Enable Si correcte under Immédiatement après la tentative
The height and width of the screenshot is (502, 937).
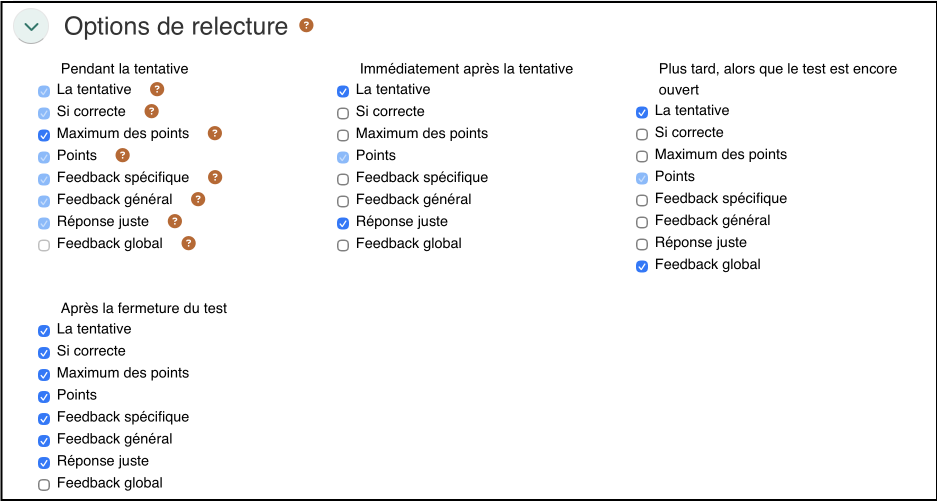click(x=343, y=113)
